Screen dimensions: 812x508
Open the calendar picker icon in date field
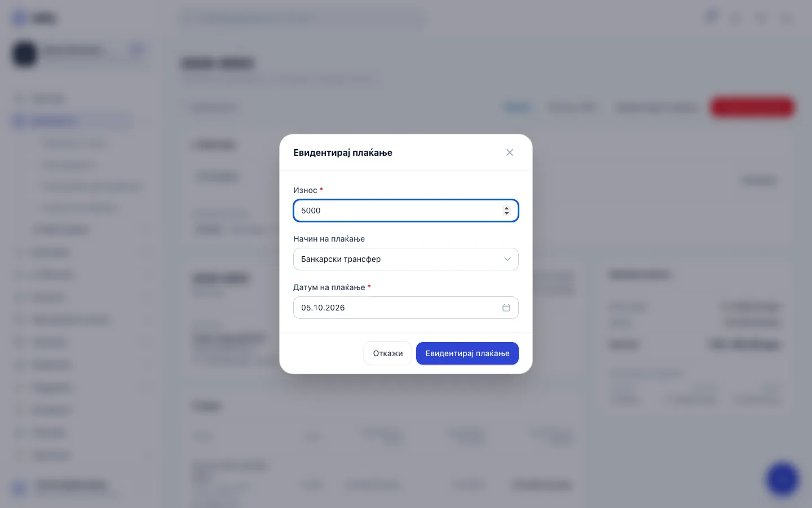(x=506, y=308)
